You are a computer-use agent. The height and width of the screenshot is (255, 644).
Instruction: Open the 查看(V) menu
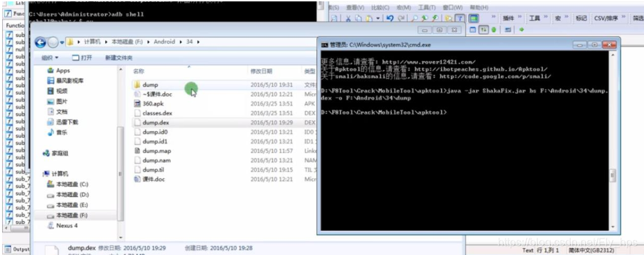pos(355,8)
